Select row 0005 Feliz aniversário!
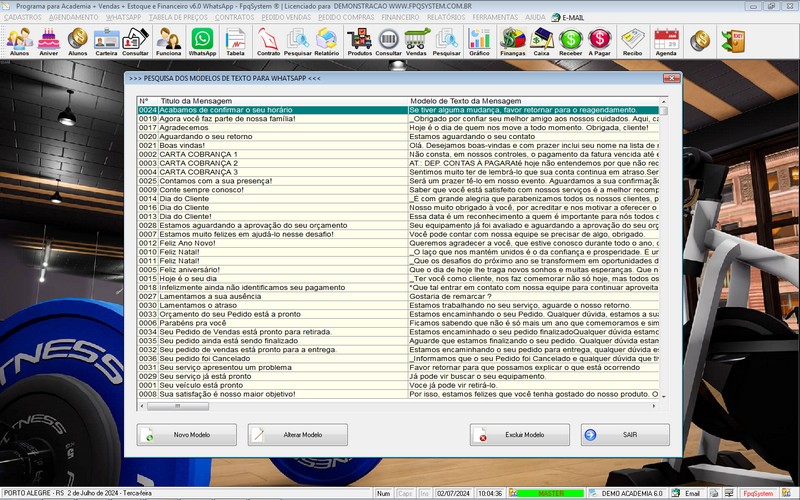This screenshot has height=500, width=800. tap(398, 270)
